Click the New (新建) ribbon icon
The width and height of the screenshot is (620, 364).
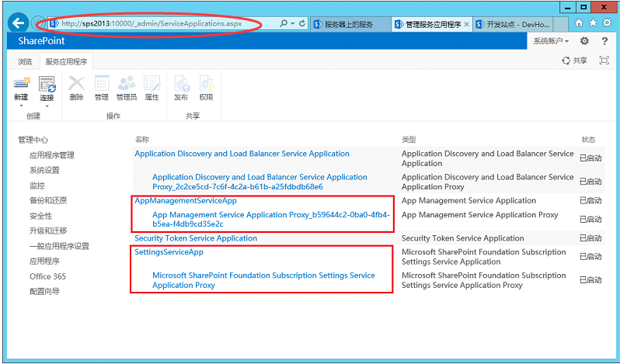click(21, 84)
